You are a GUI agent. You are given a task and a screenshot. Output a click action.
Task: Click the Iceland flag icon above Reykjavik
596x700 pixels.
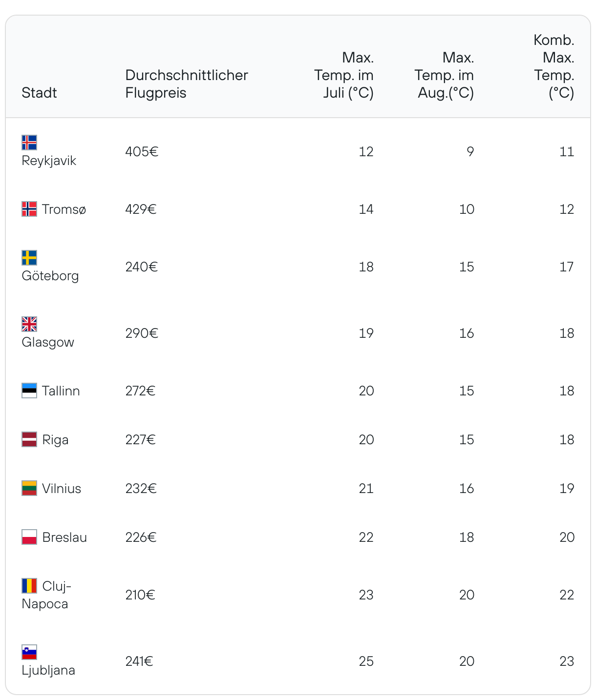point(29,143)
